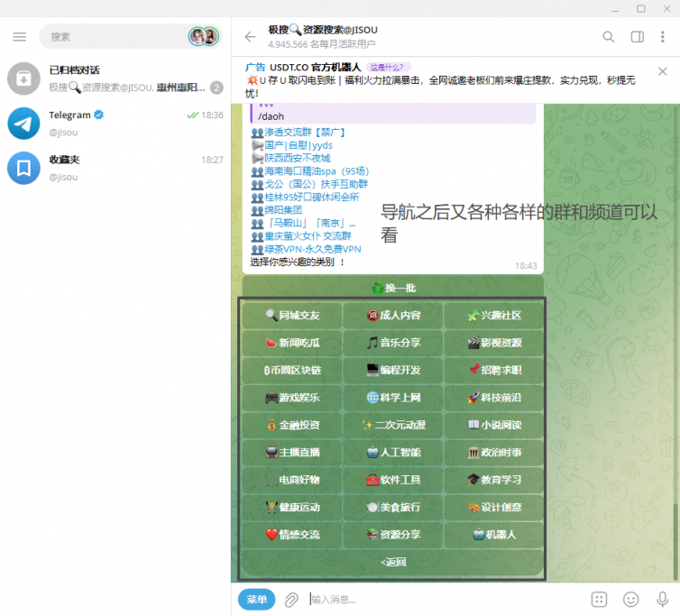Close the USDT.CO ad banner
Screen dimensions: 680x616
pyautogui.click(x=662, y=71)
